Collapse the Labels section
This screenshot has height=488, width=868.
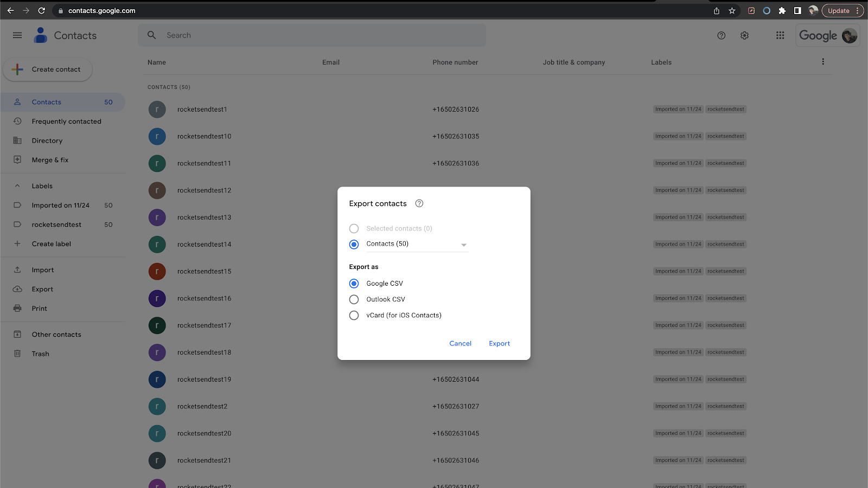(17, 185)
